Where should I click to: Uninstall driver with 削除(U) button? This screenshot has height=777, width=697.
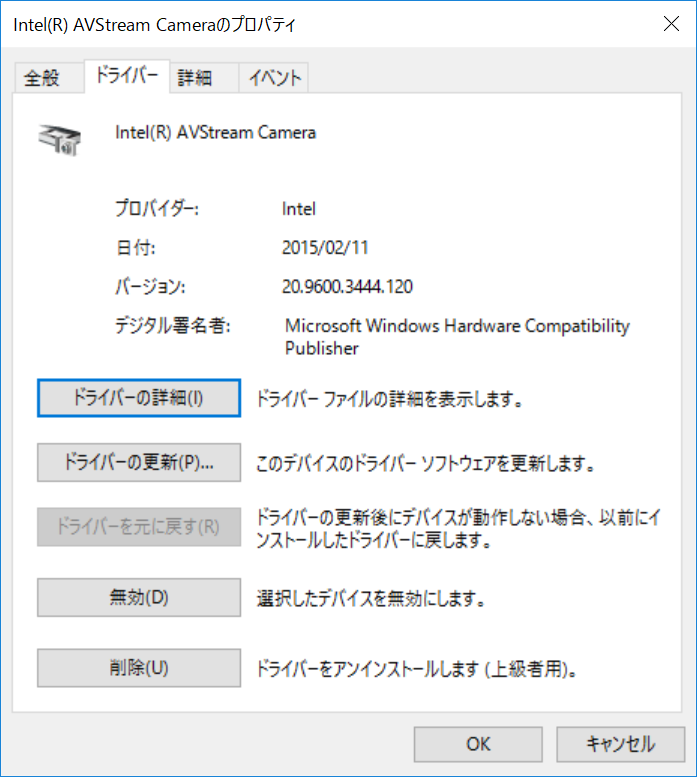pyautogui.click(x=139, y=668)
